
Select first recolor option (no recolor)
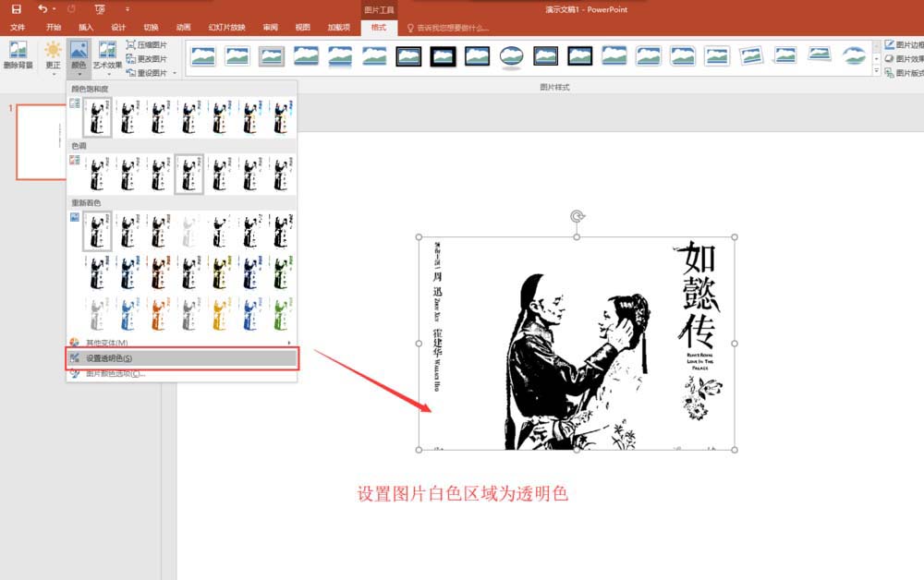pos(97,232)
